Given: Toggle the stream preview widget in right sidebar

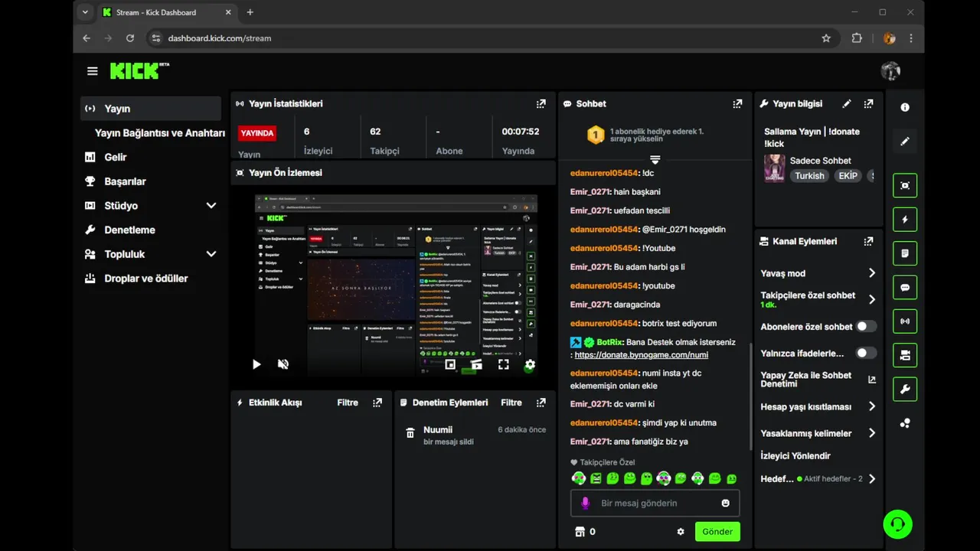Looking at the screenshot, I should (x=905, y=185).
